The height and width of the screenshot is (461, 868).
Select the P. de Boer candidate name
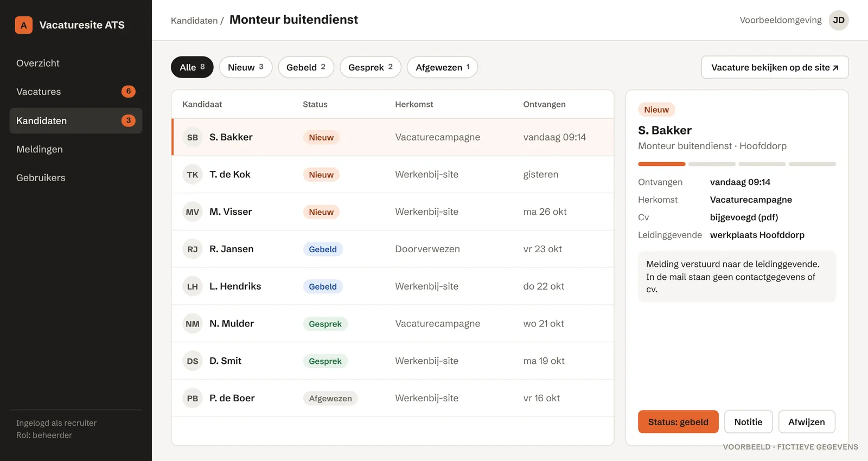pyautogui.click(x=232, y=398)
